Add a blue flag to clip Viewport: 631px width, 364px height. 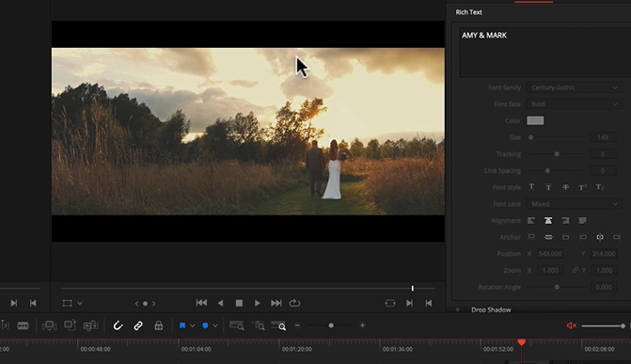182,325
